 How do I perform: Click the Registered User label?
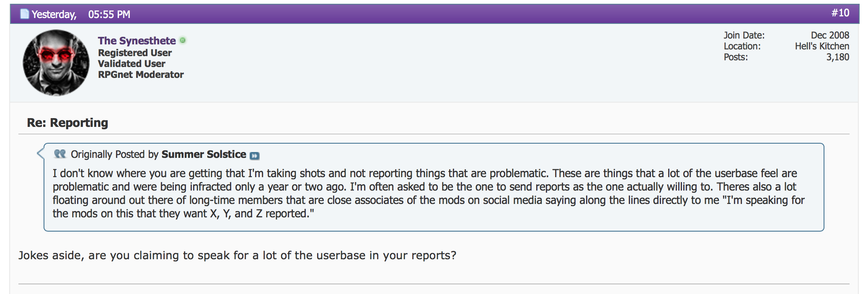pyautogui.click(x=135, y=53)
